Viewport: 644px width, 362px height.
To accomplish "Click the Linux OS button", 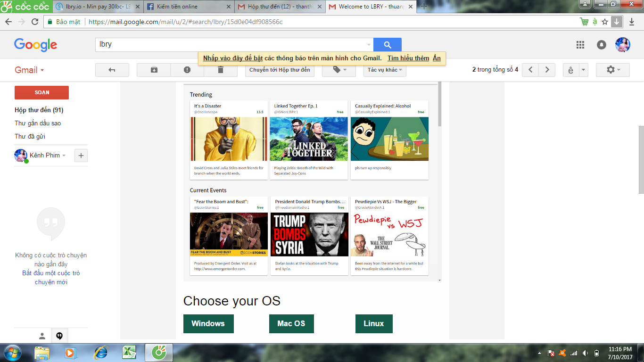I will click(x=374, y=323).
